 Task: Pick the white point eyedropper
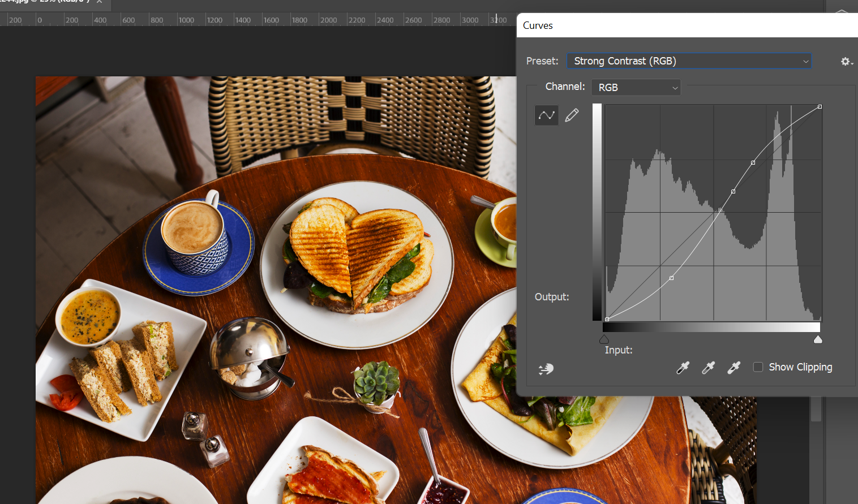(733, 368)
